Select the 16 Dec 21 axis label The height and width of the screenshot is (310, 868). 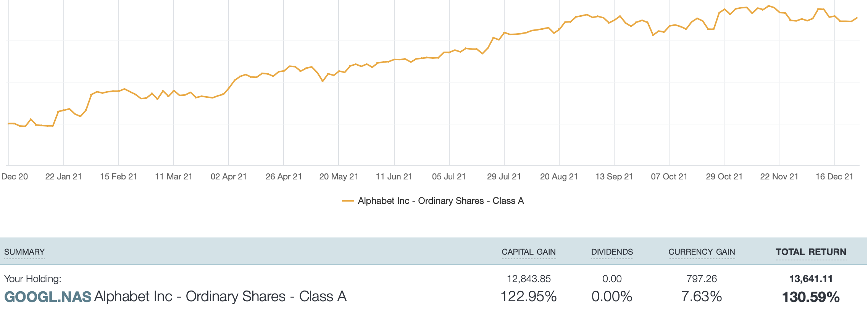tap(834, 177)
